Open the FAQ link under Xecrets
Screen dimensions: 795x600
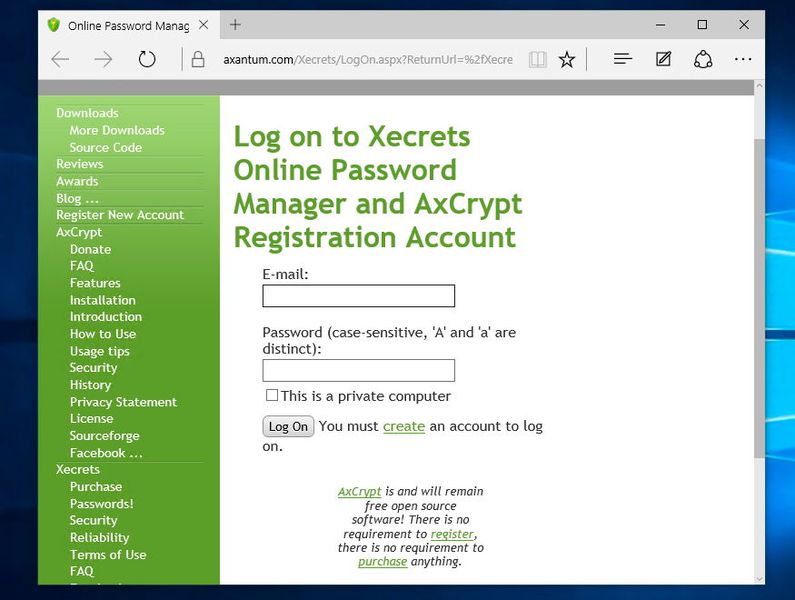coord(82,572)
